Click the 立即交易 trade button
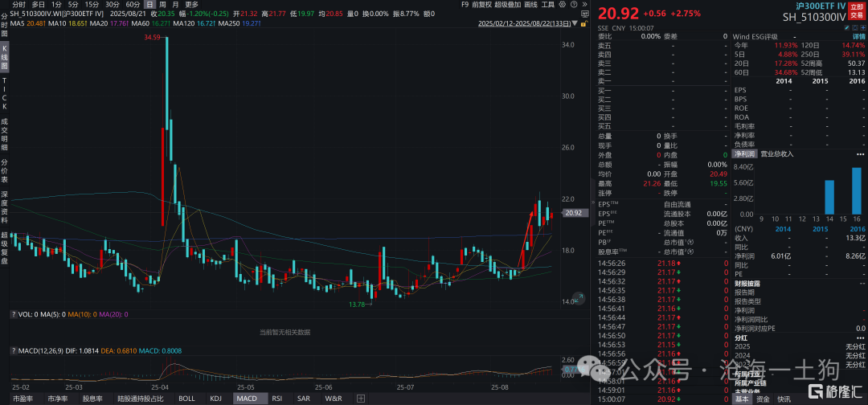Screen dimensions: 868x405 click(857, 11)
